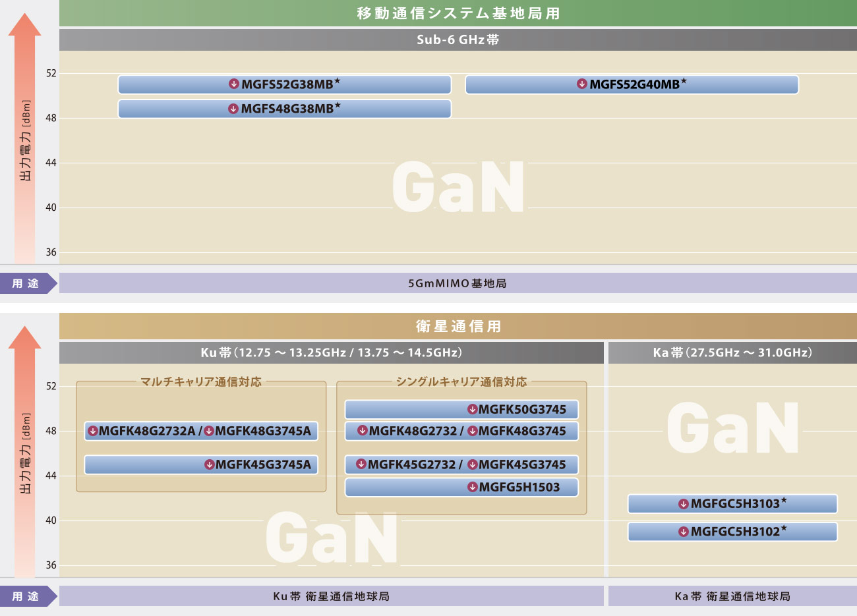Open the MGFK45G3745A product link
The width and height of the screenshot is (857, 616).
(x=263, y=464)
